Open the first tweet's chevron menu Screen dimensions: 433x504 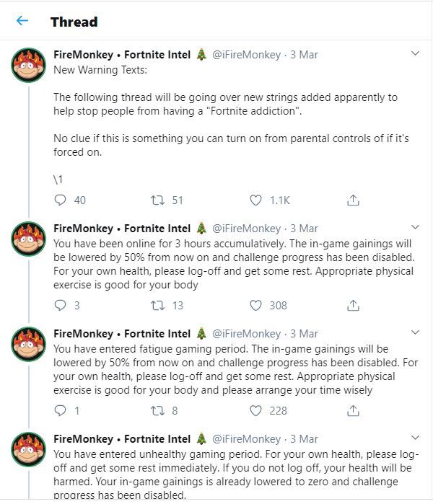tap(415, 53)
